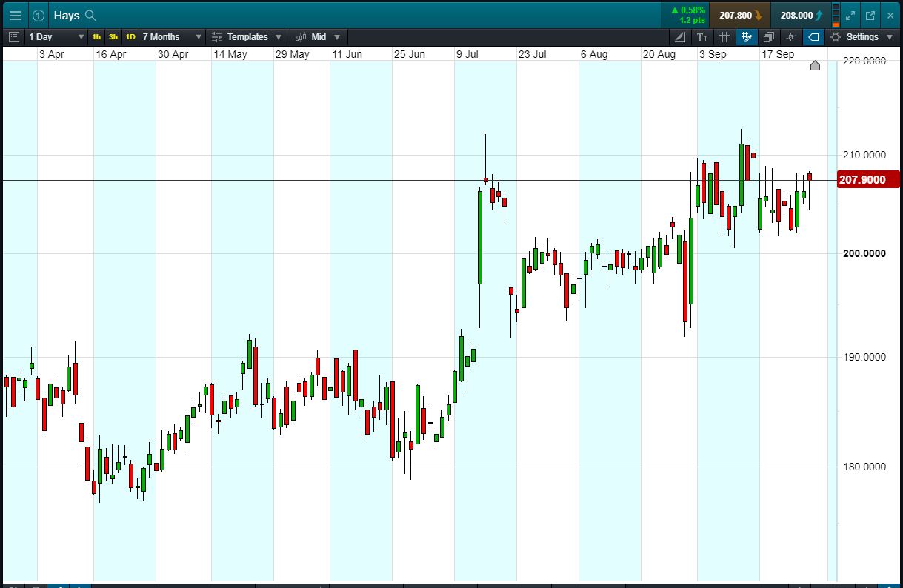Screen dimensions: 903x588
Task: Open the 1 Day interval dropdown
Action: point(56,37)
